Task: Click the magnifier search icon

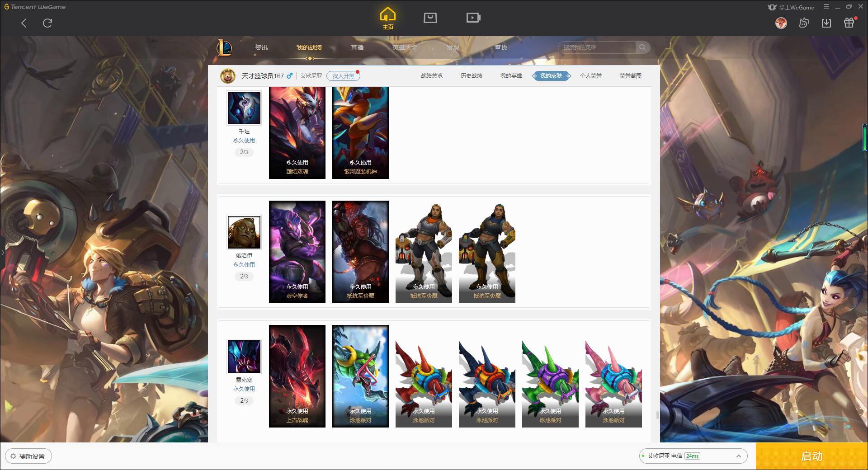Action: (x=642, y=47)
